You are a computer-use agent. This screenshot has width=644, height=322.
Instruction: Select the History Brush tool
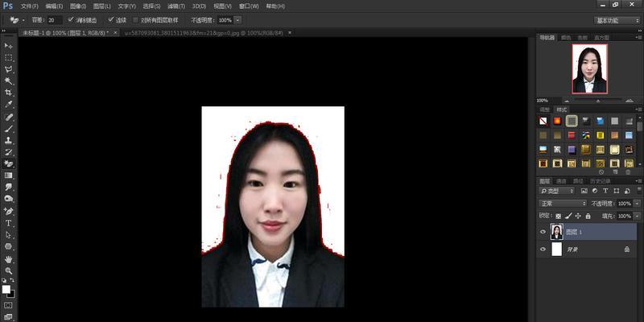pyautogui.click(x=8, y=152)
